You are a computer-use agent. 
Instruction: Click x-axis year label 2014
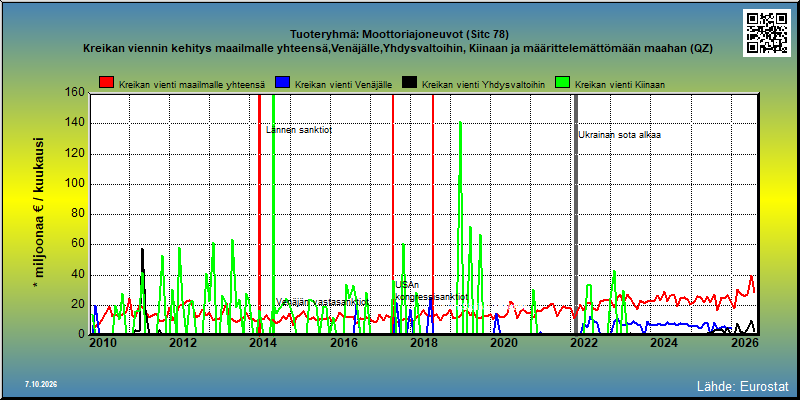point(262,342)
